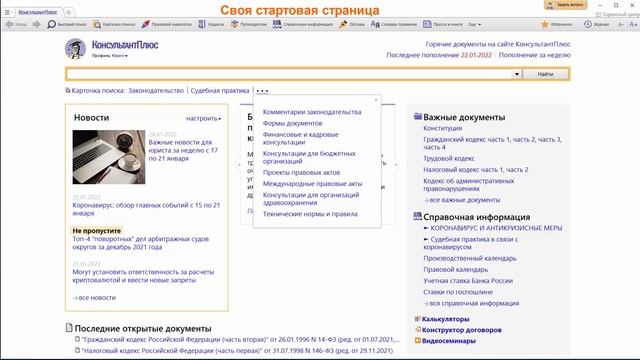Increase font size with A+ button

[x=633, y=24]
